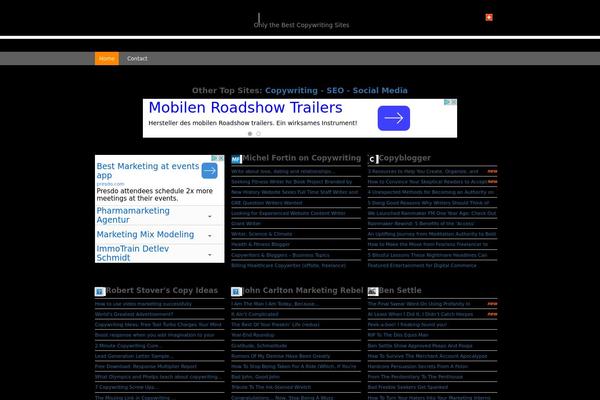Click the Ben Settle favicon image
Viewport: 600px width, 400px height.
tap(373, 292)
